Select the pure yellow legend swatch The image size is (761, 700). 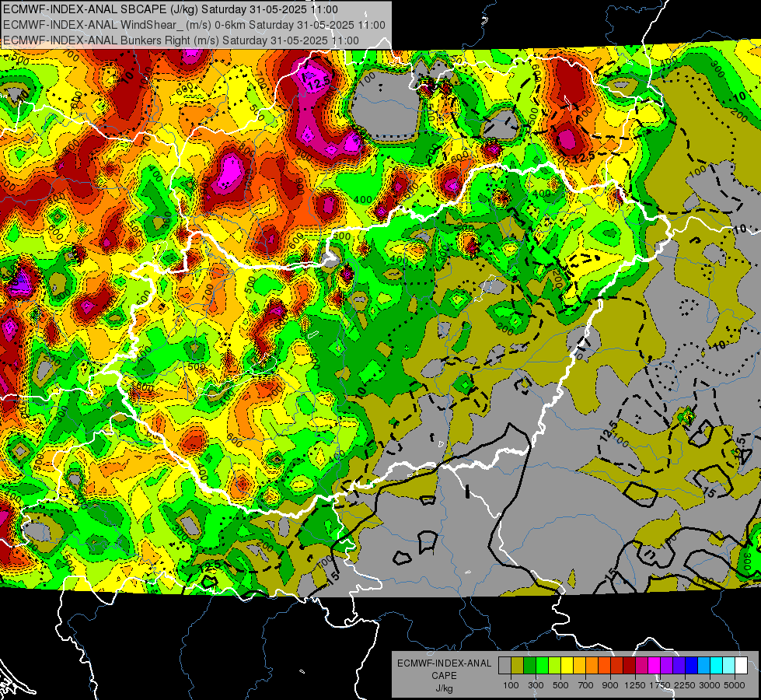click(x=567, y=666)
